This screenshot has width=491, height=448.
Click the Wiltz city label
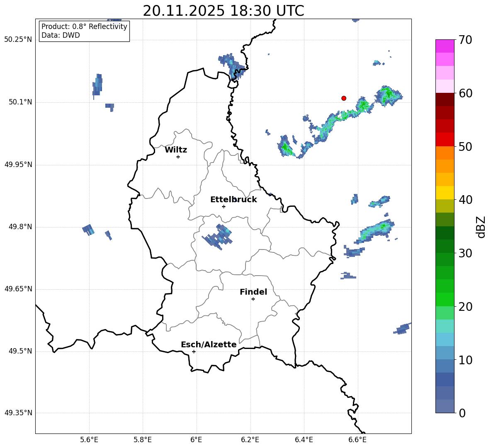(176, 150)
